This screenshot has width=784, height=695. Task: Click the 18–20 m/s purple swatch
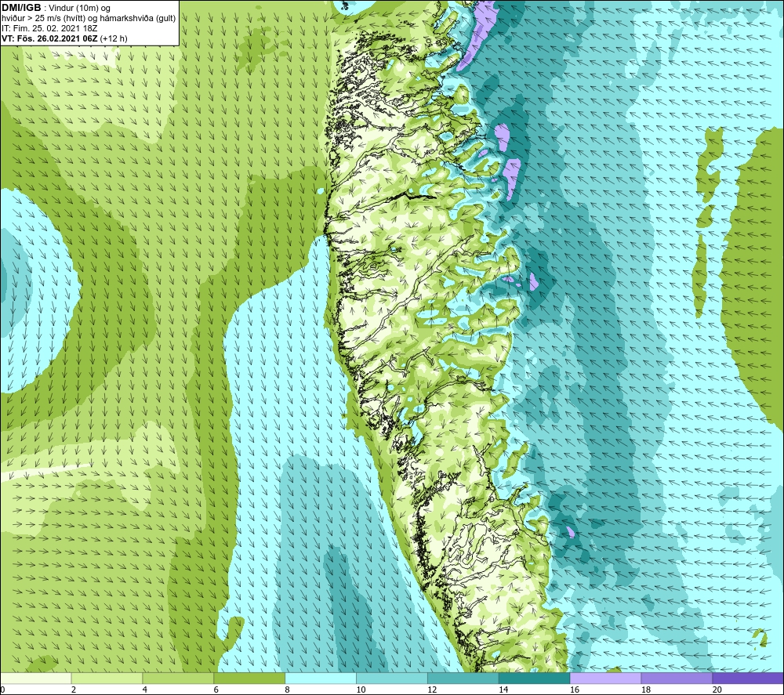(x=677, y=678)
